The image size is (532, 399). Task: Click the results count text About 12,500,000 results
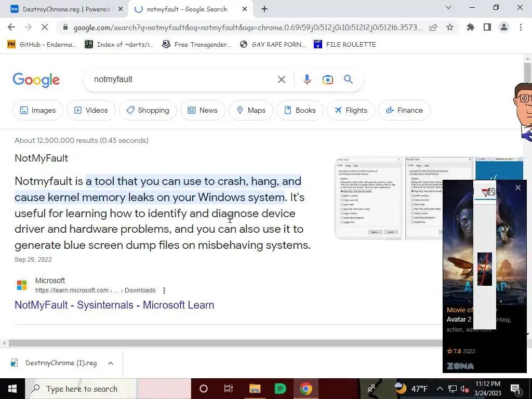click(x=82, y=140)
